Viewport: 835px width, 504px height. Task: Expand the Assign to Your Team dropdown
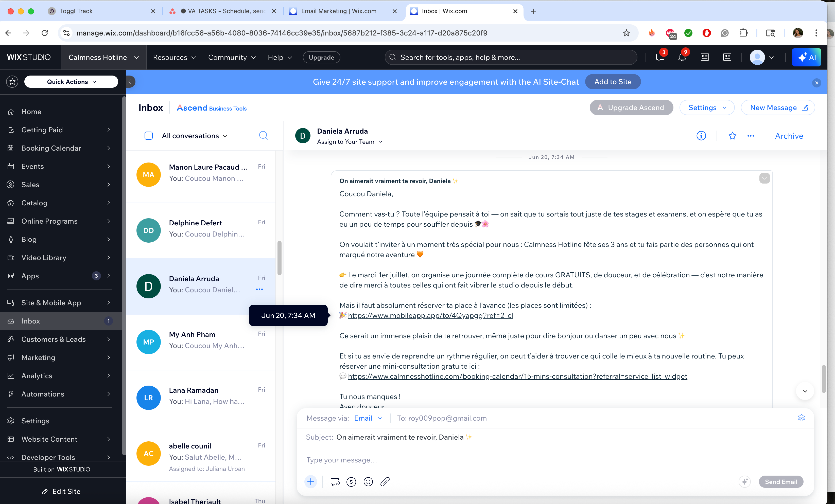350,141
